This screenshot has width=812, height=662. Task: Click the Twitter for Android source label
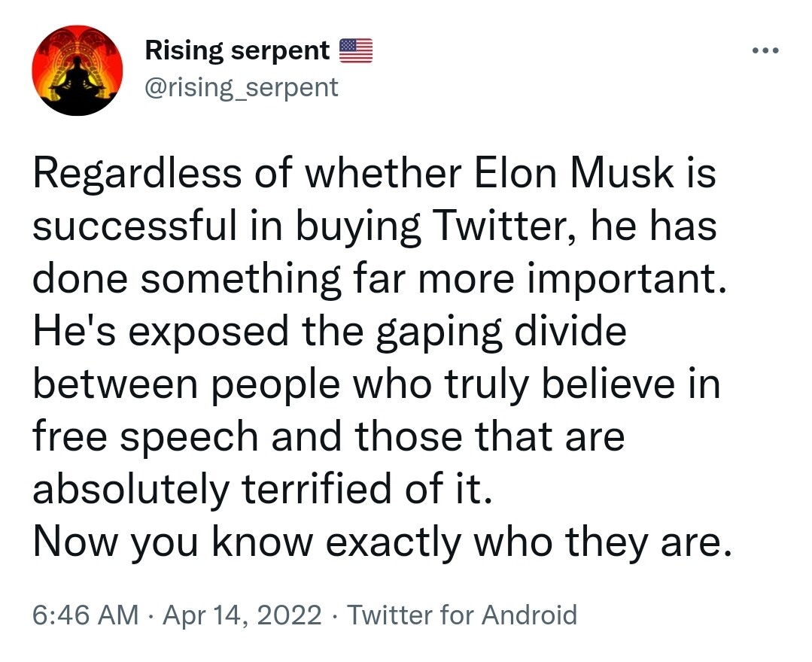(462, 615)
